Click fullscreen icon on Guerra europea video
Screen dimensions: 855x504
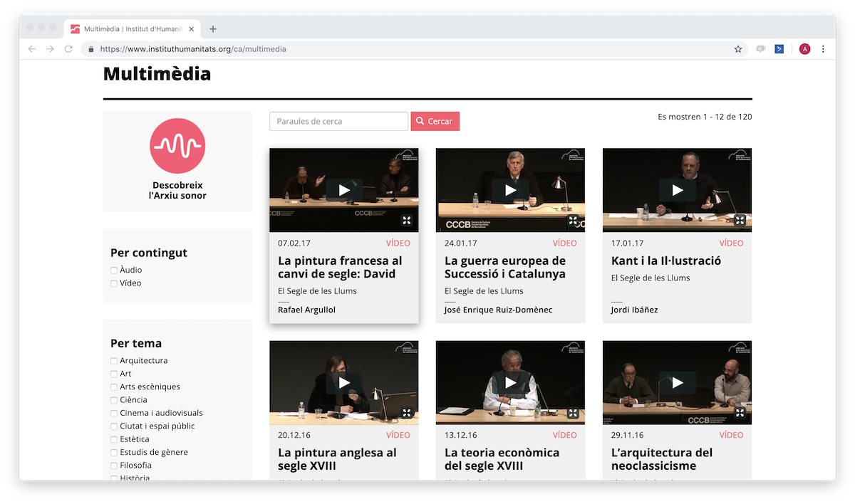[x=573, y=221]
